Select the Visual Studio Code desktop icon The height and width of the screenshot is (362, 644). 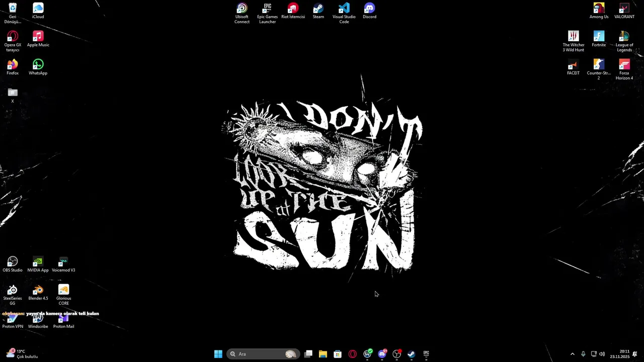(344, 13)
